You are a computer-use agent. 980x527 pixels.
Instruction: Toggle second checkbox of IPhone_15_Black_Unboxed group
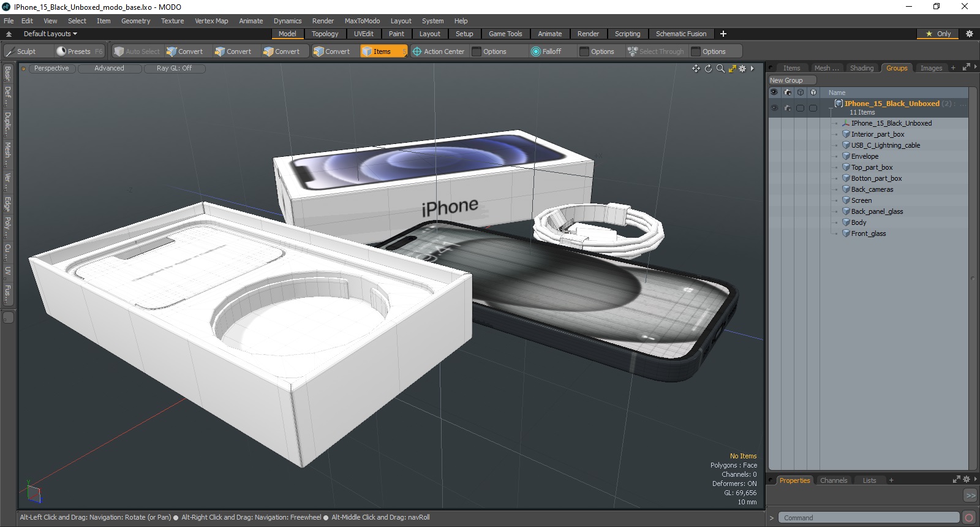click(813, 108)
